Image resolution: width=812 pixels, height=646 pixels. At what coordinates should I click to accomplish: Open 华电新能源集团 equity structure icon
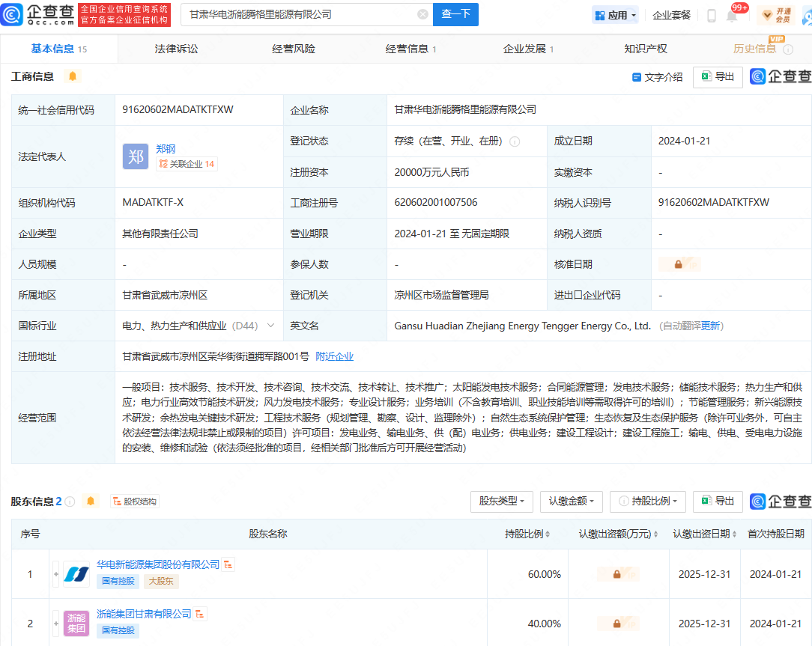(x=228, y=564)
